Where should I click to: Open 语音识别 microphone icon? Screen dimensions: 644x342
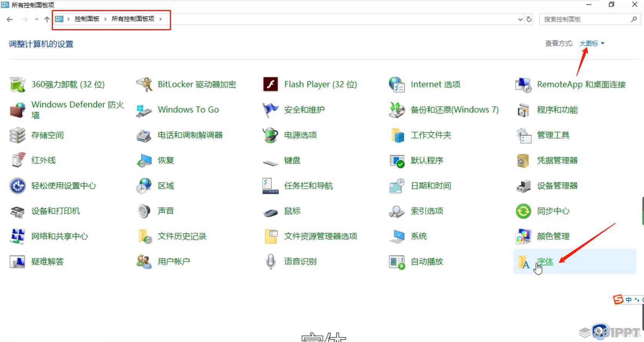coord(270,261)
